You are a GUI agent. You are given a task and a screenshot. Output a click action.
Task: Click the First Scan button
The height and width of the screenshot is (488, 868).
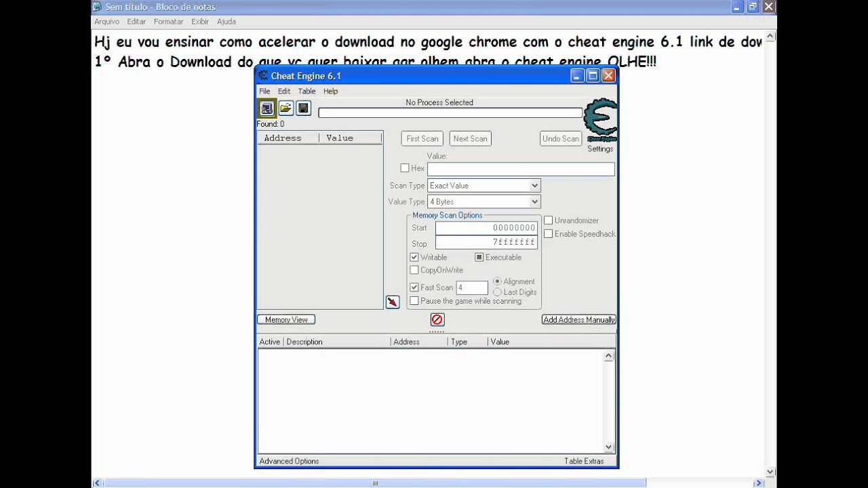tap(422, 139)
